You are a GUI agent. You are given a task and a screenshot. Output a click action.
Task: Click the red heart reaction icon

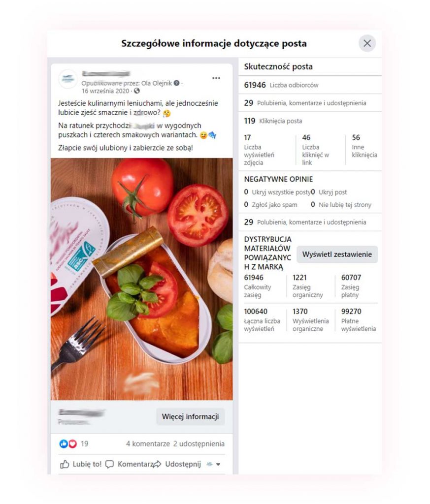pos(73,444)
